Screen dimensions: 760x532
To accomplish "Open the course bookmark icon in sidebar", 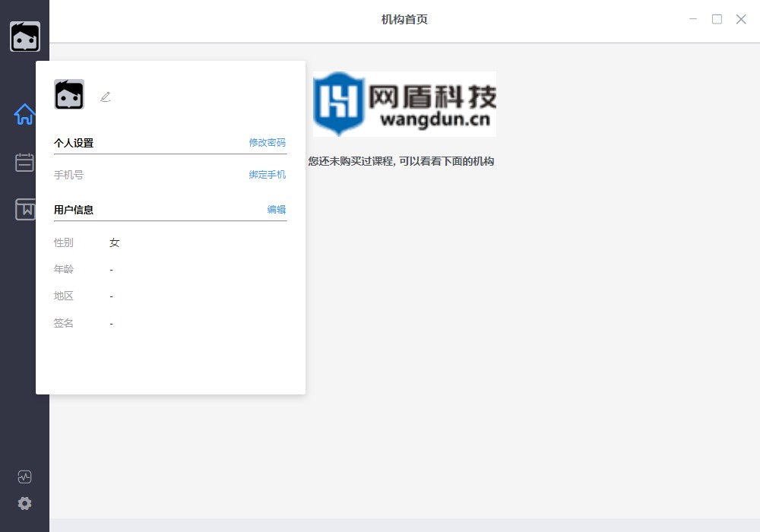I will (x=24, y=209).
